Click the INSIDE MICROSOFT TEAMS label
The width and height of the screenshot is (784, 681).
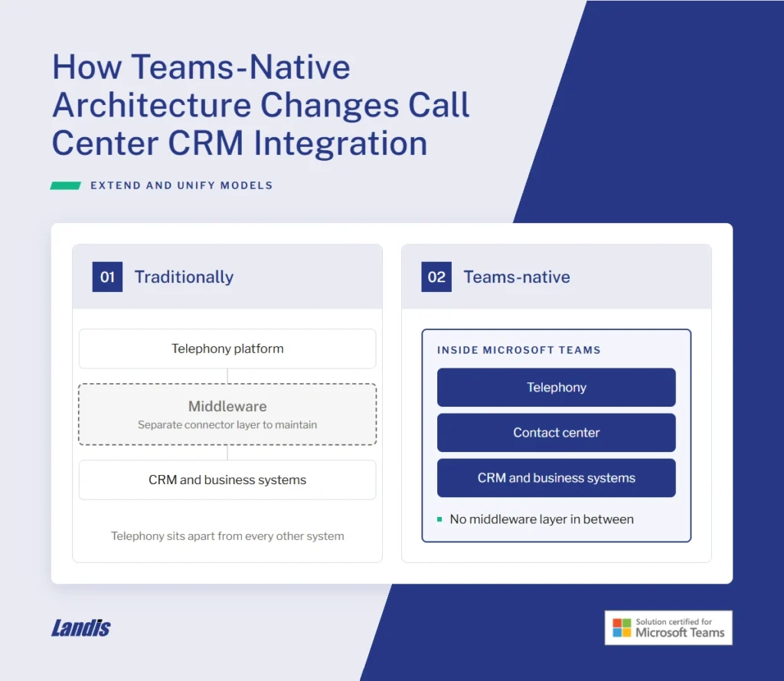(518, 350)
